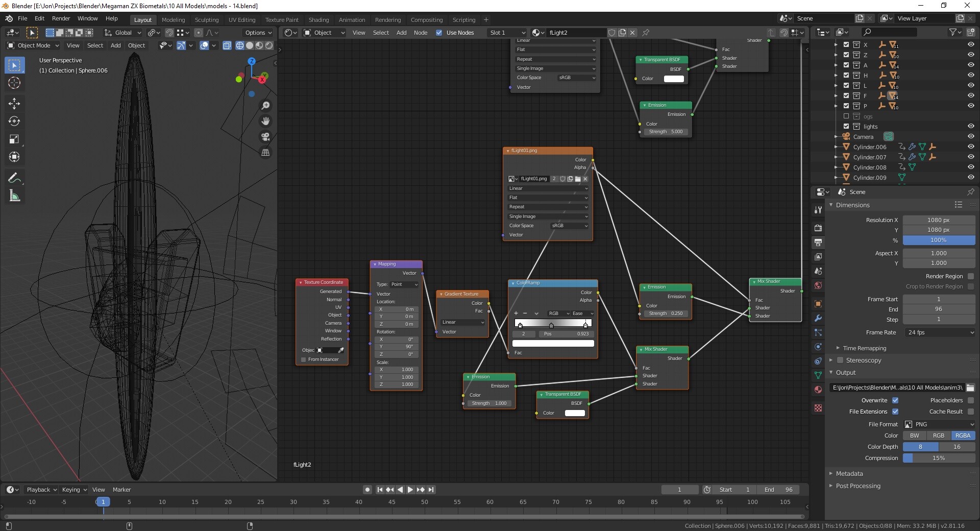Open the Object Mode dropdown

(x=33, y=45)
